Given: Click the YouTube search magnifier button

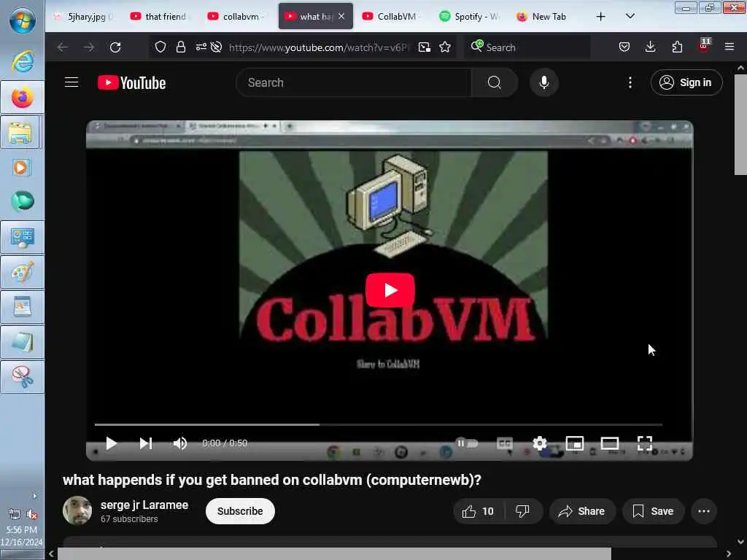Looking at the screenshot, I should (495, 82).
